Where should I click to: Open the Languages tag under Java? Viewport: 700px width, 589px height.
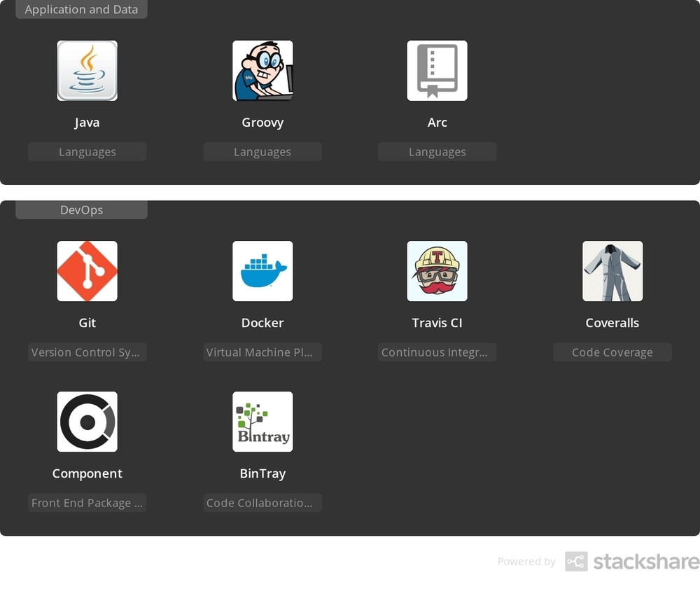87,151
